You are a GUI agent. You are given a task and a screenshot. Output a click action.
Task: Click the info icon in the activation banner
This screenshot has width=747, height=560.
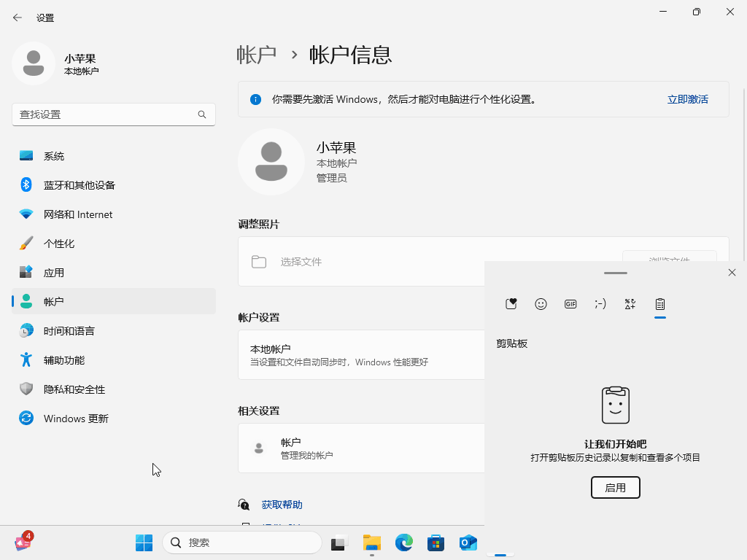coord(255,99)
